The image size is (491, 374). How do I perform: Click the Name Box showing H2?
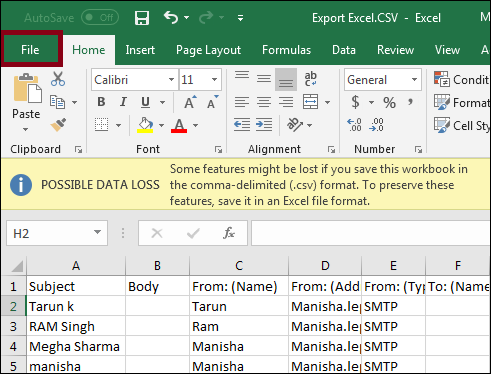click(x=57, y=233)
